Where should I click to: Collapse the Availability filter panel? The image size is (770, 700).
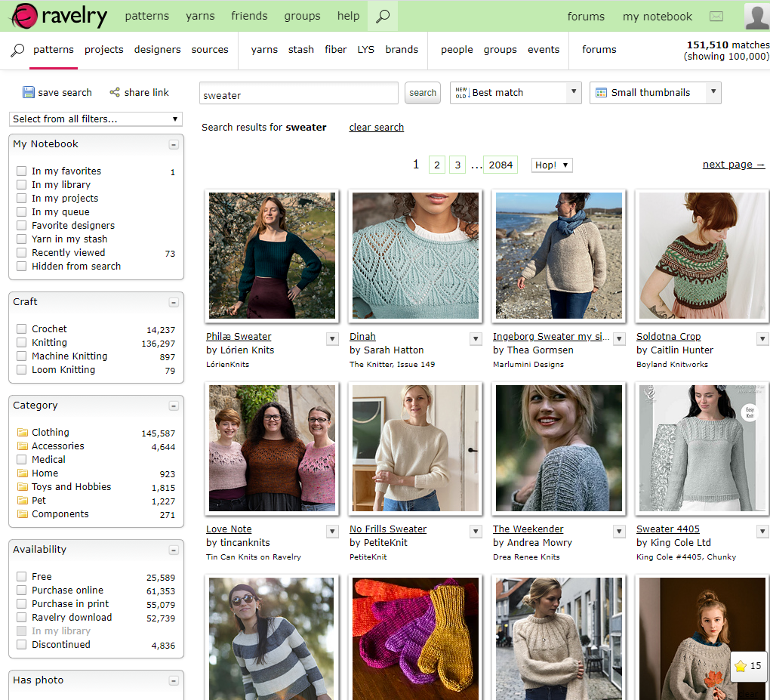(174, 550)
